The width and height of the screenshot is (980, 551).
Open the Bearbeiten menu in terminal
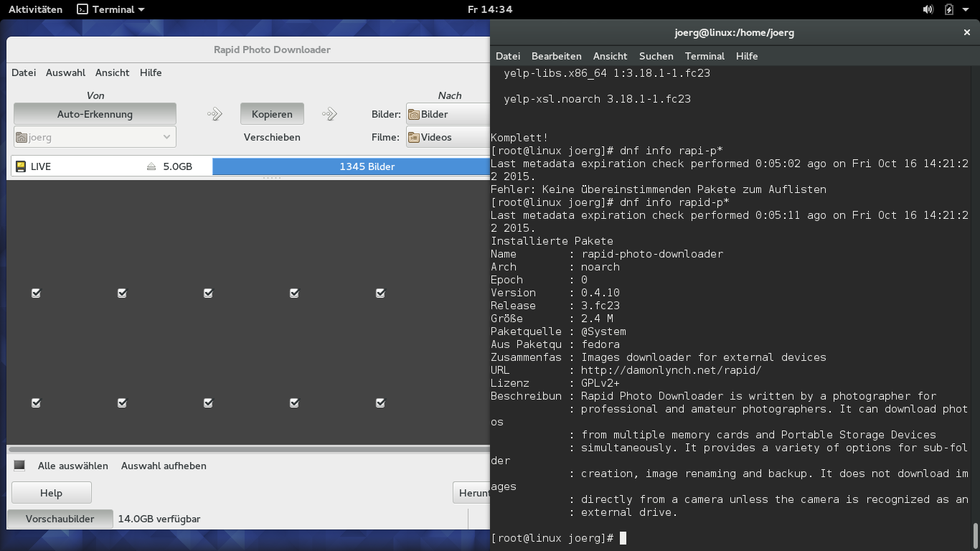[x=557, y=56]
